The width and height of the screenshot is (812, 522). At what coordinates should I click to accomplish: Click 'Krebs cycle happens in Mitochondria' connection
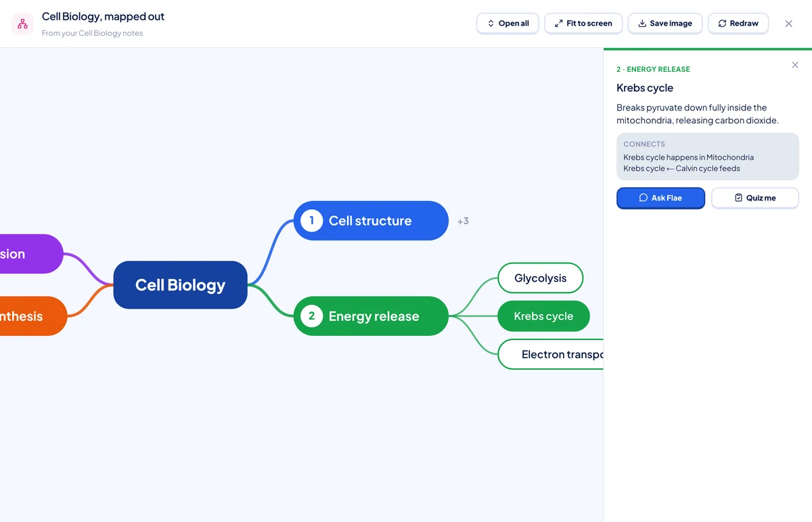click(688, 157)
